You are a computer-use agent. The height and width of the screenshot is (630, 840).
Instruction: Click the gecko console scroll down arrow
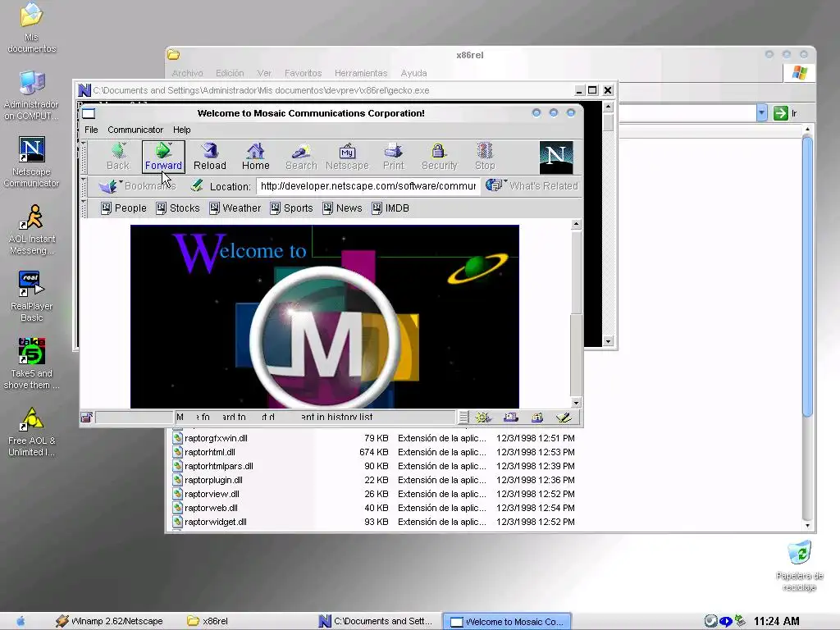(608, 341)
